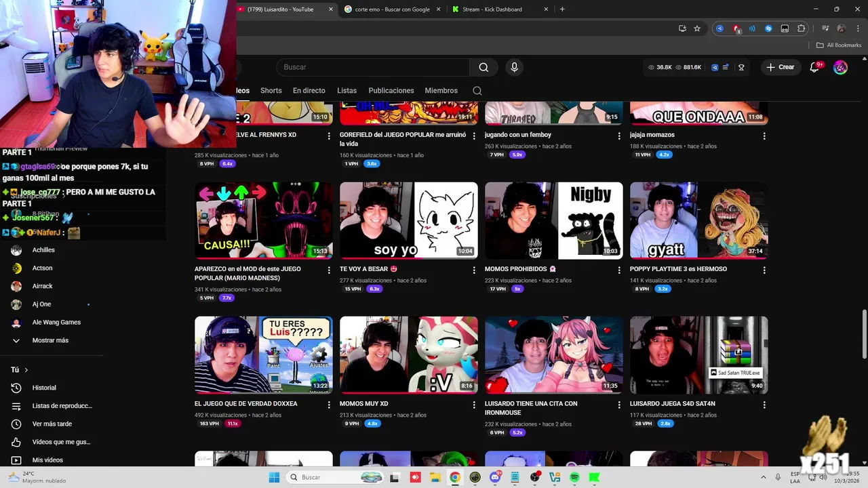Open options menu for MOMOS MUY XD video
Screen dimensions: 868x488
[474, 405]
